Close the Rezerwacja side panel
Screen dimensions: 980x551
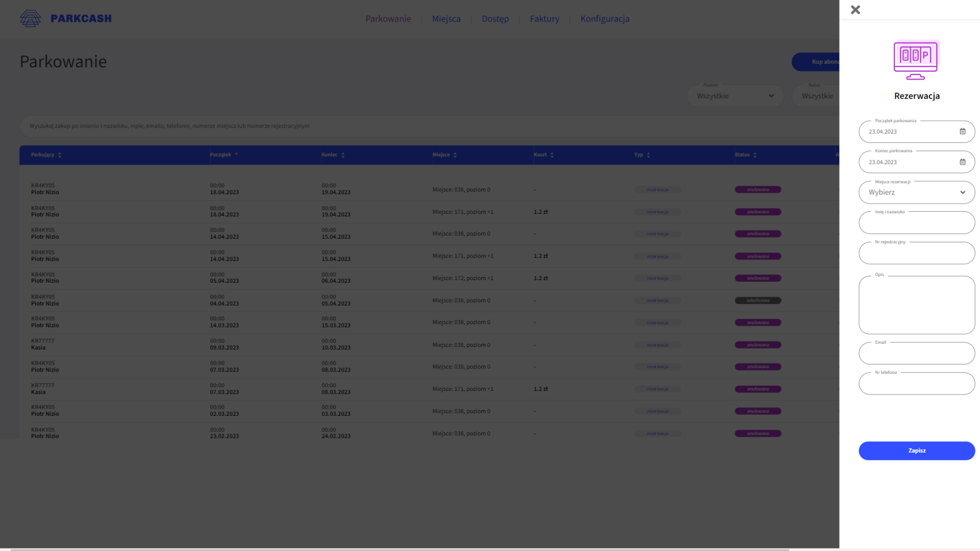855,10
